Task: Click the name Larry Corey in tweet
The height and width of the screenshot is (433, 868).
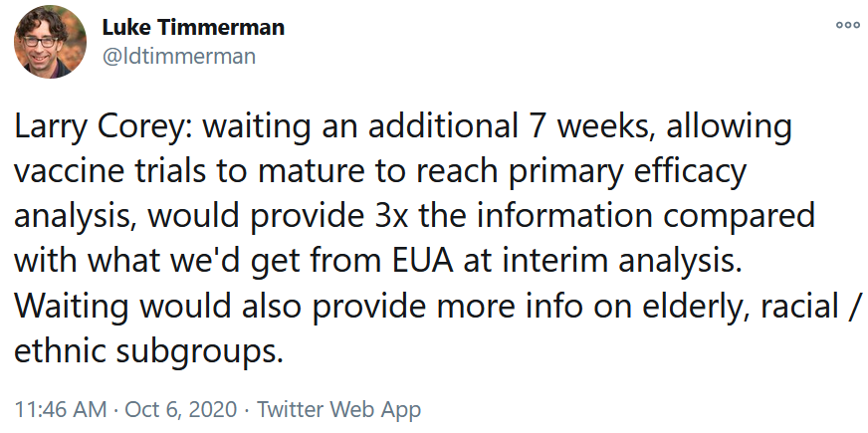Action: pyautogui.click(x=103, y=127)
